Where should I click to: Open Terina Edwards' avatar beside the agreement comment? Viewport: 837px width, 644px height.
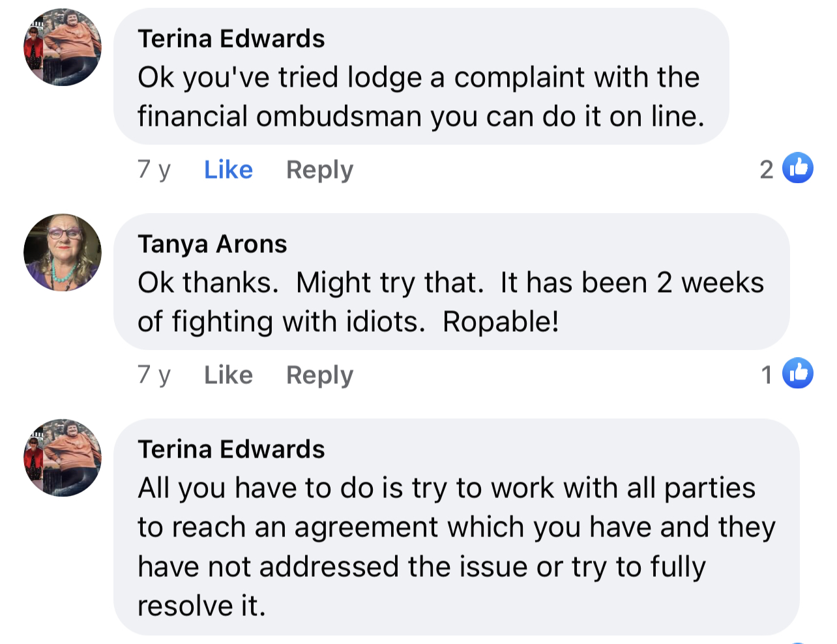[x=63, y=458]
